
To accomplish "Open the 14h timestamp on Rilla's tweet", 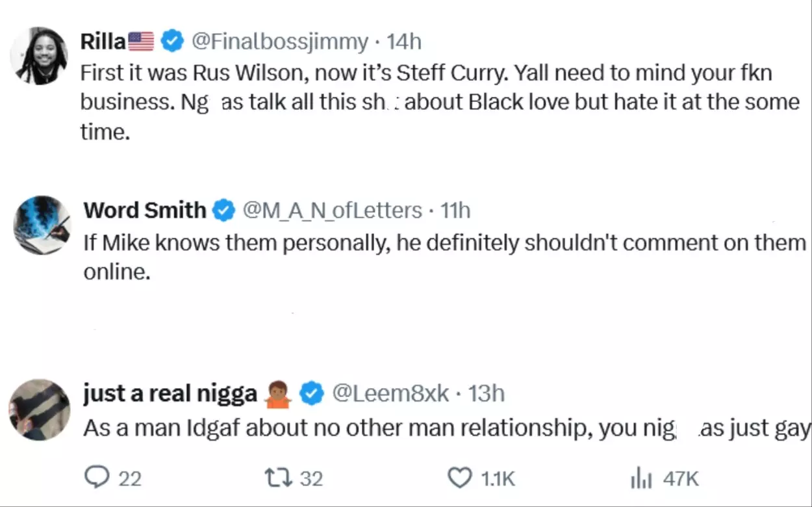I will [x=405, y=40].
